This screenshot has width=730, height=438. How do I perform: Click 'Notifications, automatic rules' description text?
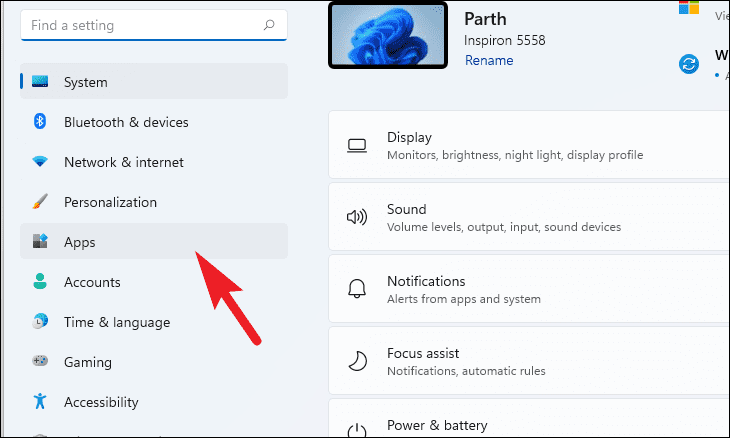coord(466,371)
